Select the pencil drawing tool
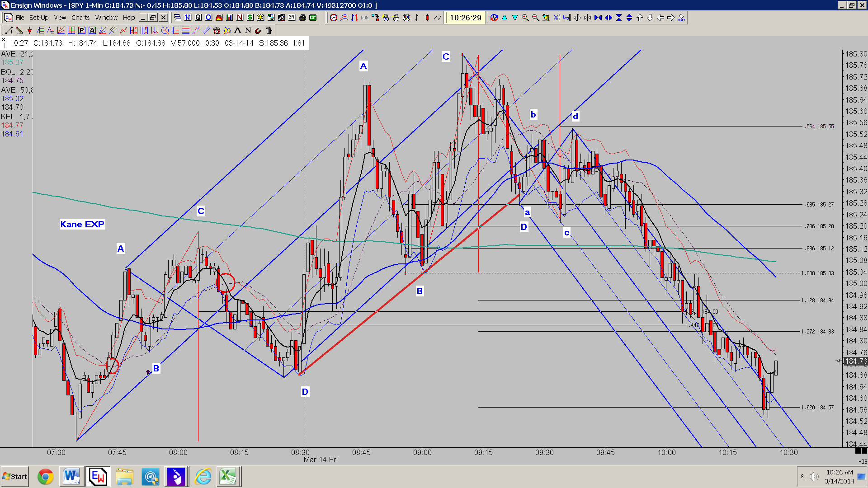This screenshot has width=868, height=488. tap(19, 30)
